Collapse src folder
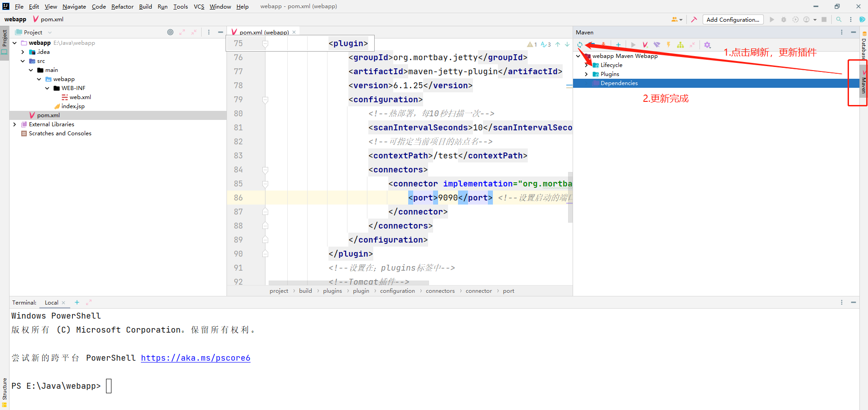 (23, 61)
